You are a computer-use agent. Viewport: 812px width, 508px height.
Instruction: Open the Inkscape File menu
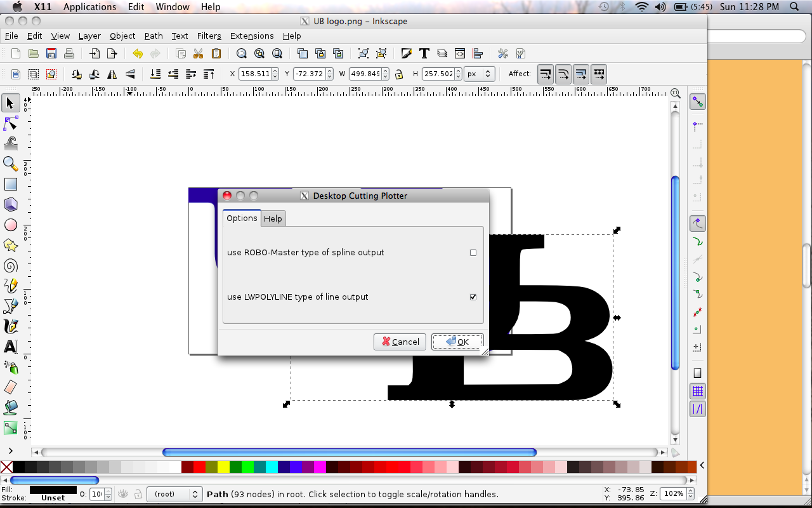click(11, 36)
